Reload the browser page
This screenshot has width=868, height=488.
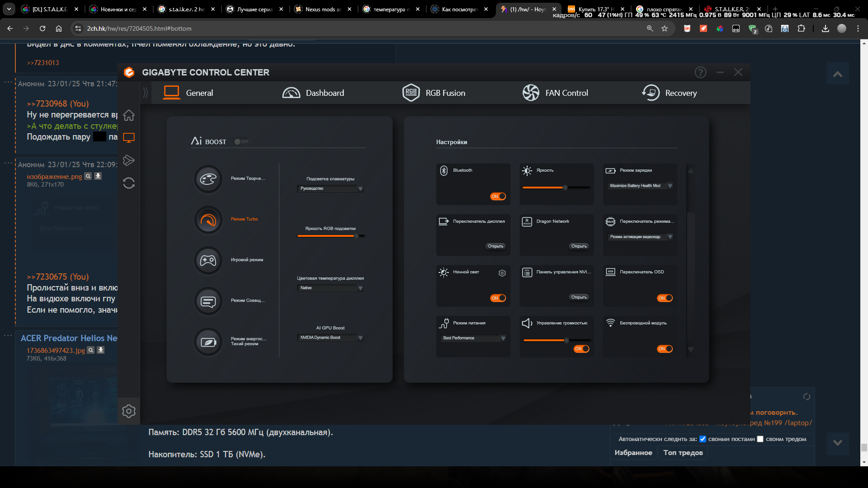[x=42, y=28]
